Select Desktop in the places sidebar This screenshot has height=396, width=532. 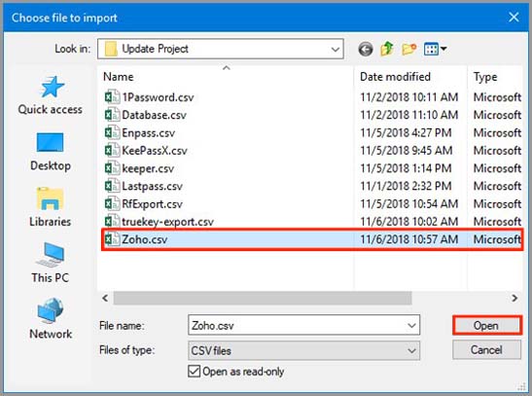(51, 152)
